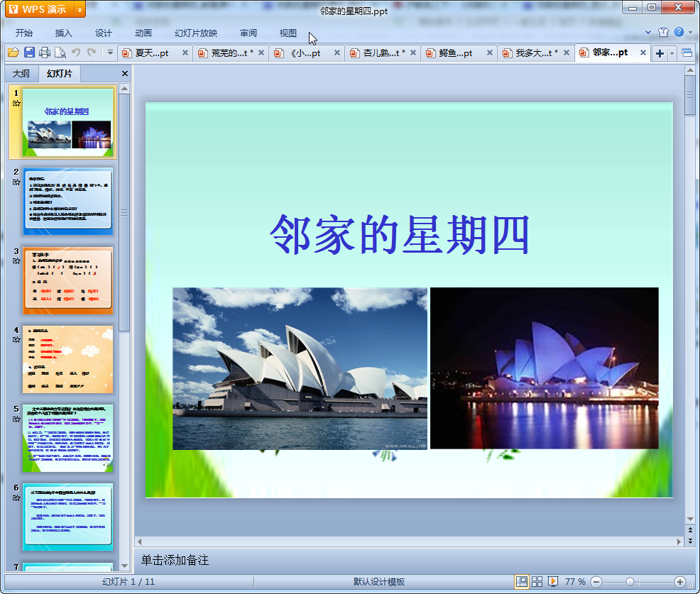
Task: Switch to Normal view in status bar
Action: (522, 582)
